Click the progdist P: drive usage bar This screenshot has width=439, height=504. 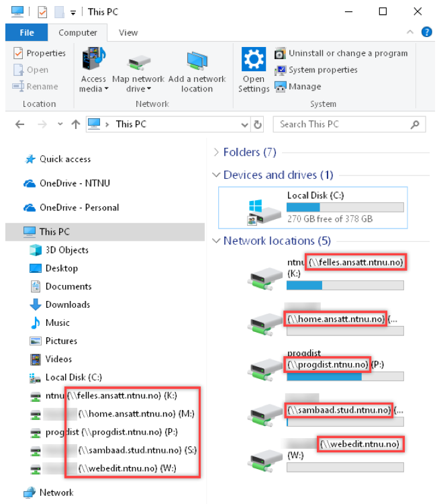pyautogui.click(x=345, y=376)
